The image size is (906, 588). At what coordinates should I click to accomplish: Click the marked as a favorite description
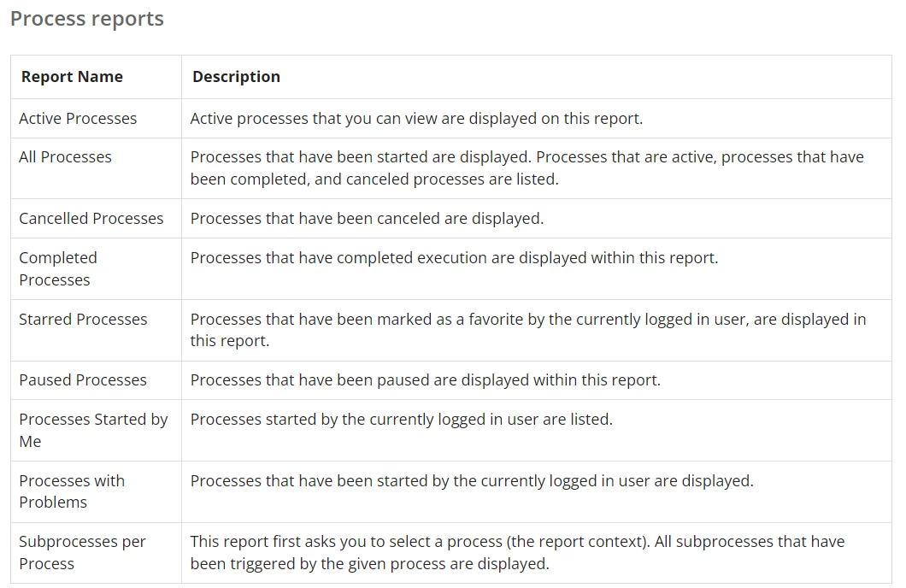pos(528,330)
